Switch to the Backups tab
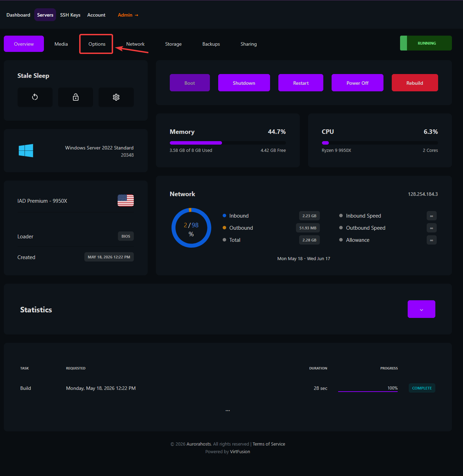The width and height of the screenshot is (463, 476). coord(211,44)
